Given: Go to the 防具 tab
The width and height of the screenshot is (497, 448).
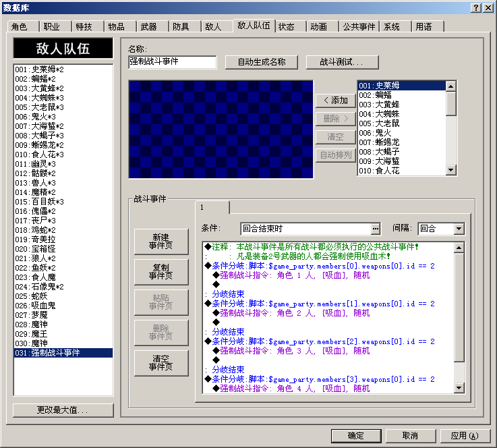Looking at the screenshot, I should pos(185,26).
